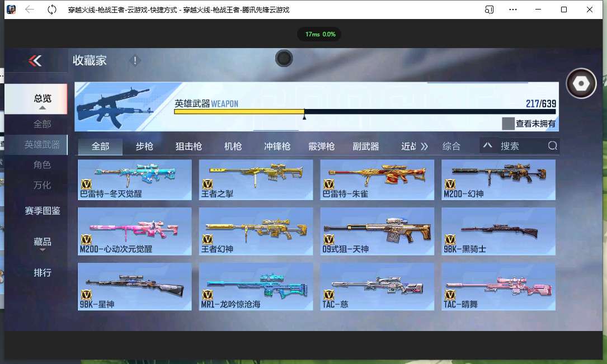This screenshot has height=364, width=607.
Task: Open the MR1-龙吟惊沧海 weapon card
Action: point(256,287)
